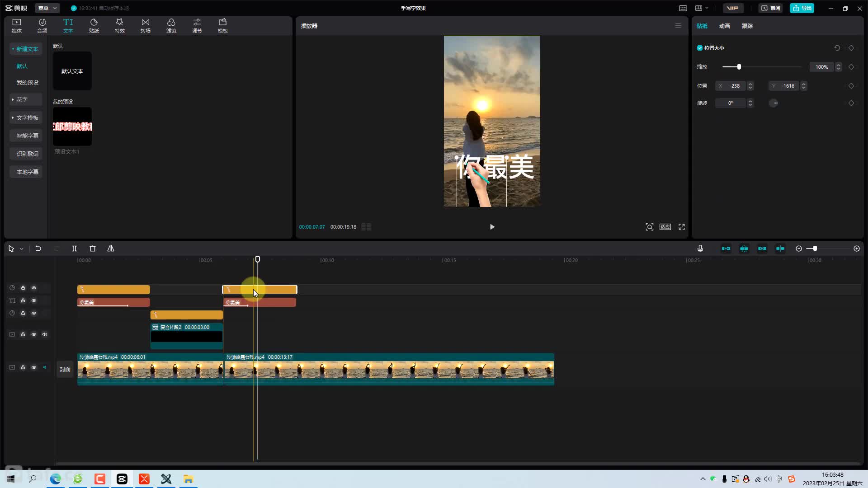Viewport: 868px width, 488px height.
Task: Open the layout switch icon in title bar
Action: coord(698,8)
